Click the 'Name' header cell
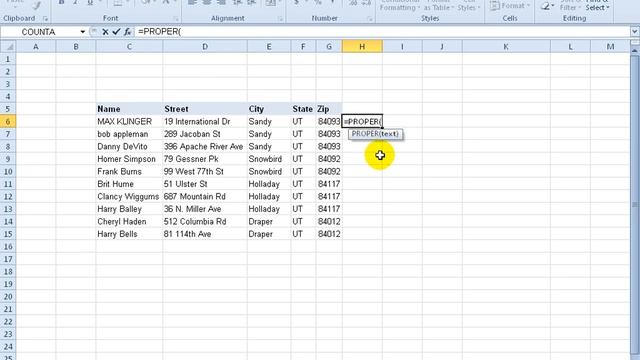 tap(129, 109)
